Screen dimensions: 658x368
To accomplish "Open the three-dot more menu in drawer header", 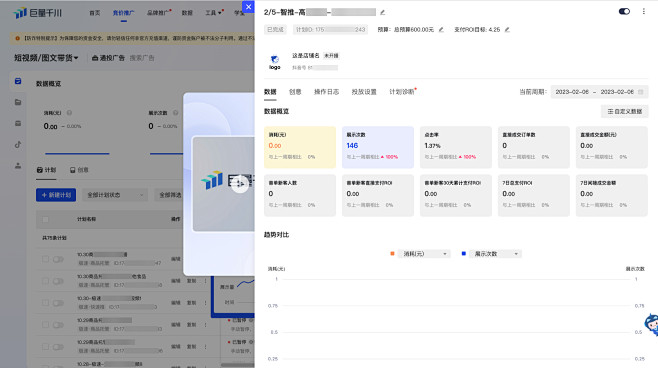I will pos(644,11).
